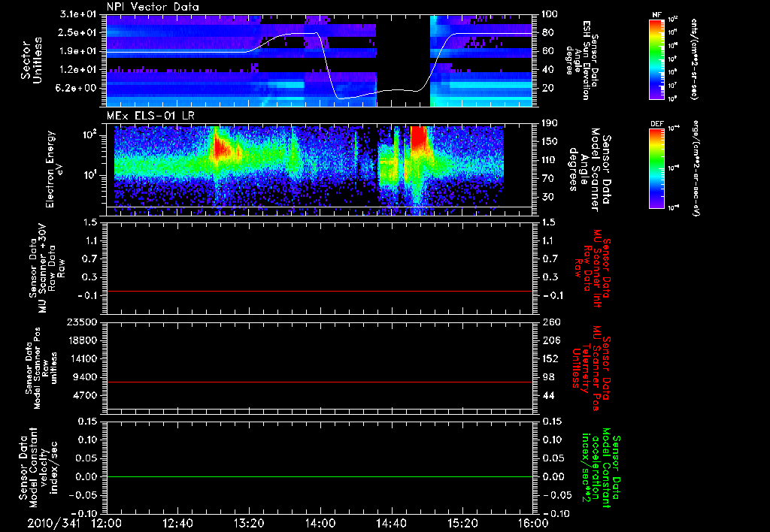
Task: Click the 14:40 time axis label
Action: tap(391, 523)
